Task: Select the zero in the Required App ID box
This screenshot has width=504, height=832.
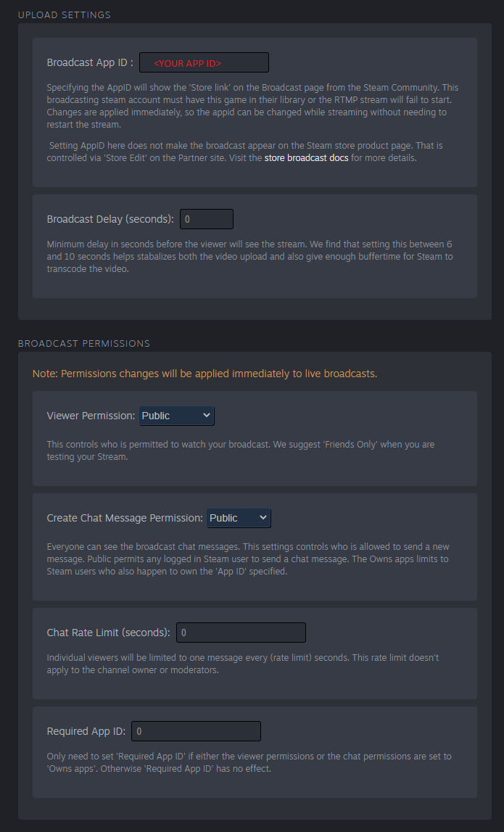Action: point(139,731)
